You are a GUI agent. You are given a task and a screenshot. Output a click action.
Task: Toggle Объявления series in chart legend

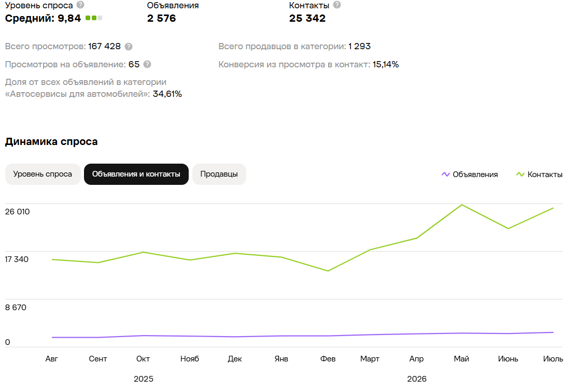pyautogui.click(x=470, y=175)
